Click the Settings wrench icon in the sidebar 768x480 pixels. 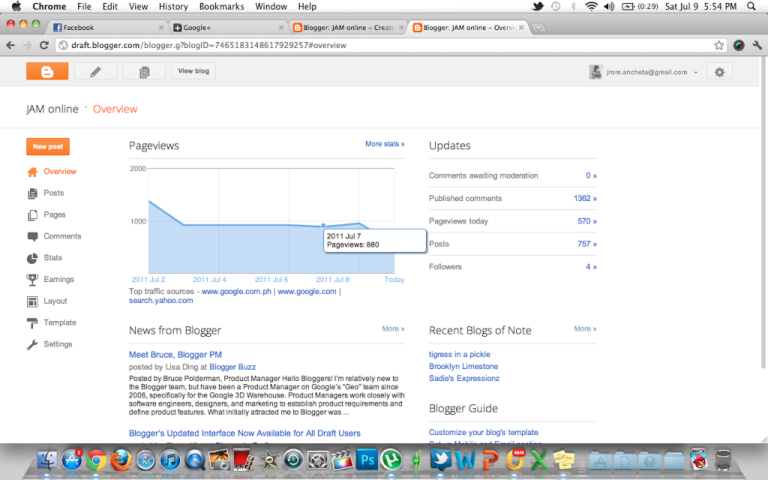pos(33,344)
